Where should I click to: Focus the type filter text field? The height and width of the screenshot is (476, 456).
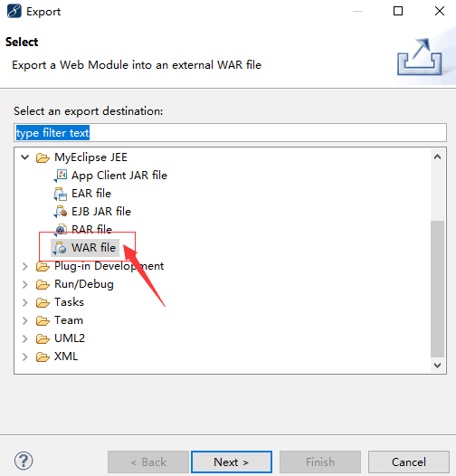(230, 133)
